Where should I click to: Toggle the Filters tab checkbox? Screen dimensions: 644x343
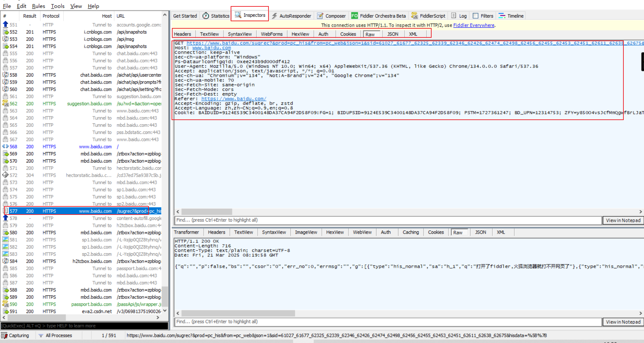[475, 16]
